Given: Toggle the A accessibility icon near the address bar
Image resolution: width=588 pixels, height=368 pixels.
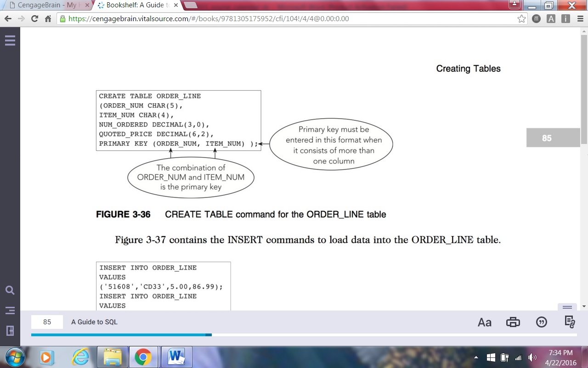Looking at the screenshot, I should coord(551,19).
